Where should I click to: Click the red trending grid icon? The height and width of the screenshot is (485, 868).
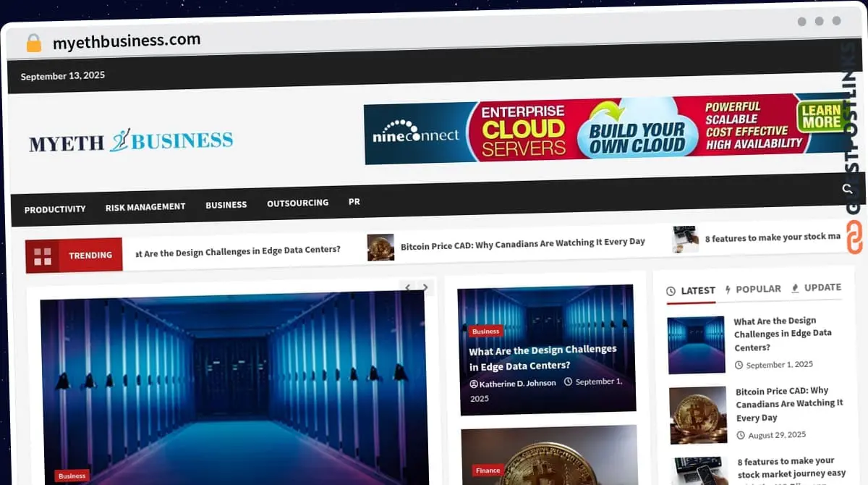(x=43, y=256)
